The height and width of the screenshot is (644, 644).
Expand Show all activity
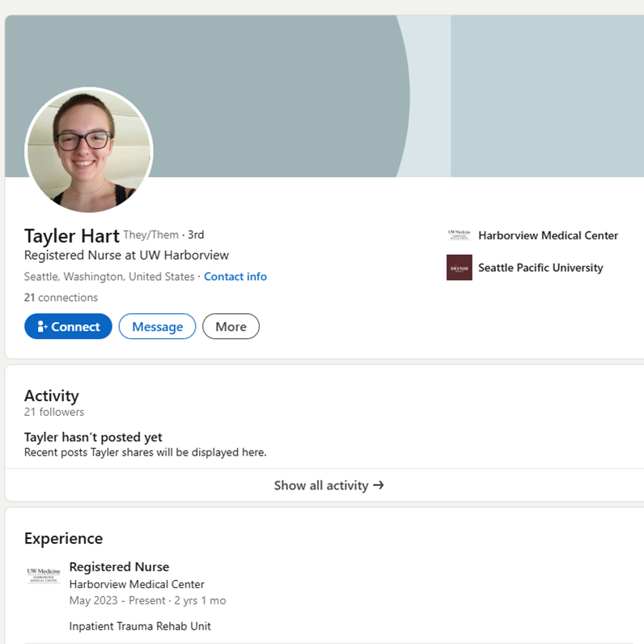coord(321,485)
